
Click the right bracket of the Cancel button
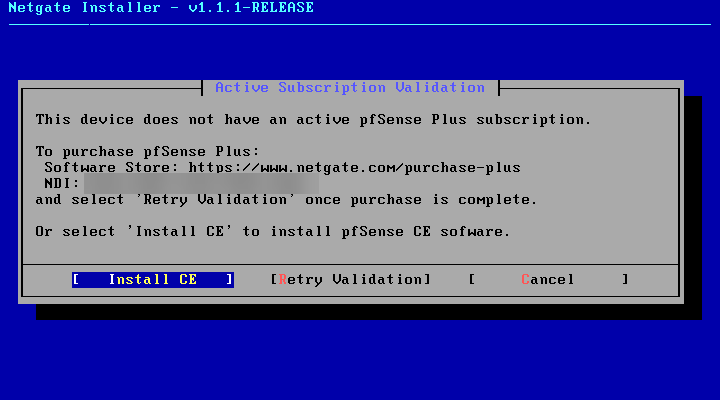tap(625, 280)
